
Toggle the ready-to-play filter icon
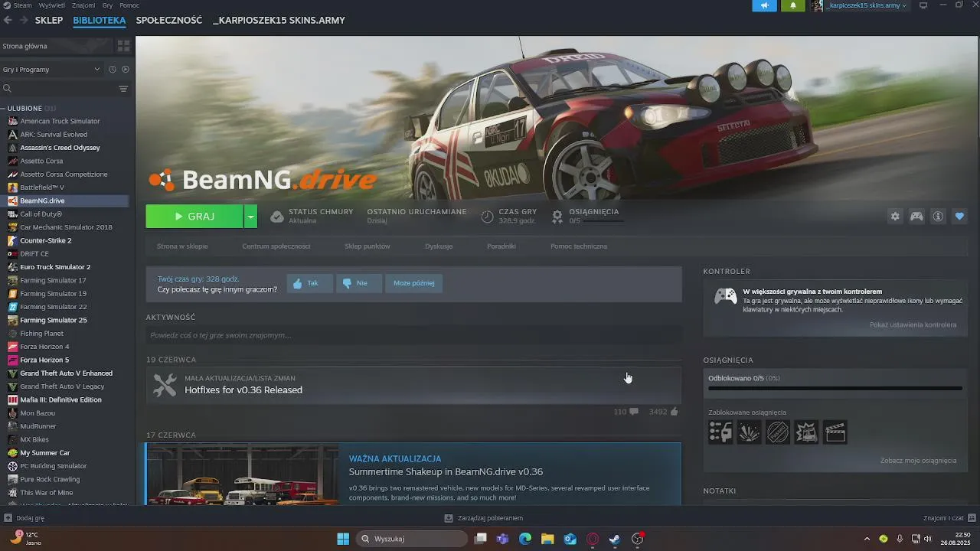[x=126, y=70]
